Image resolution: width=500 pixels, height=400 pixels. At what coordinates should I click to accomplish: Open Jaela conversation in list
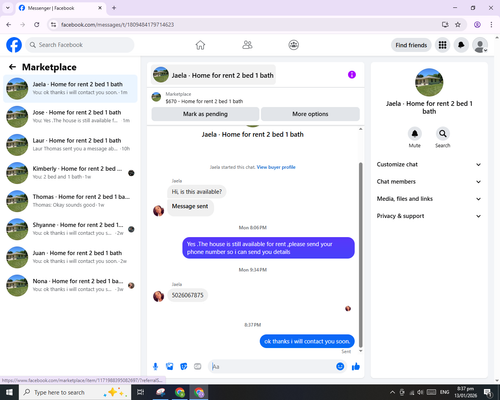coord(70,88)
